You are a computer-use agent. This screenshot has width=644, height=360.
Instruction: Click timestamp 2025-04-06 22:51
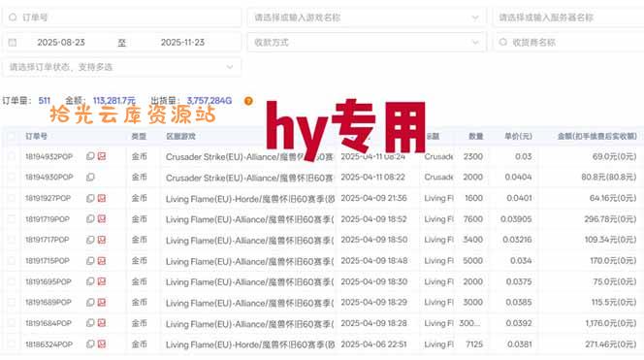pyautogui.click(x=373, y=344)
